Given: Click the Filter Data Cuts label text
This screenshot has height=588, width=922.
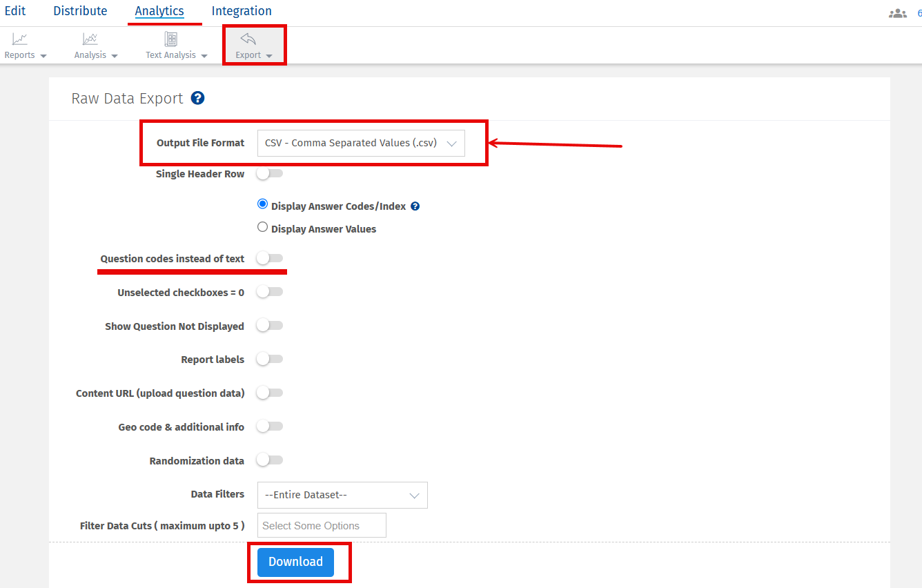Looking at the screenshot, I should point(162,526).
